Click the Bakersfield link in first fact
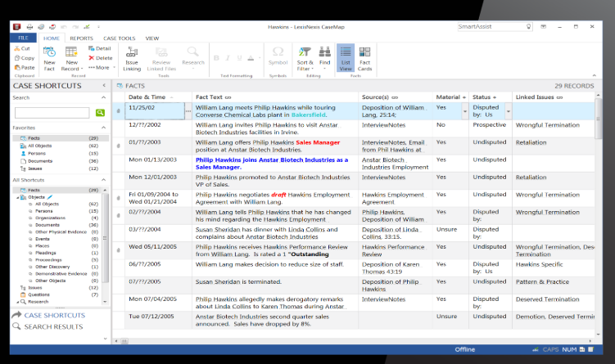Image resolution: width=615 pixels, height=364 pixels. [x=308, y=115]
